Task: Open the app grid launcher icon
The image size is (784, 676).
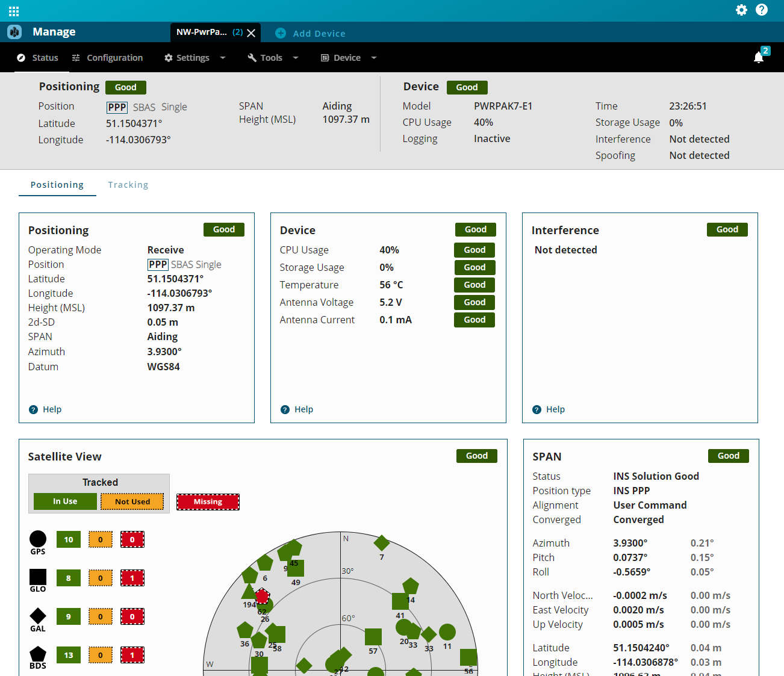Action: [x=14, y=11]
